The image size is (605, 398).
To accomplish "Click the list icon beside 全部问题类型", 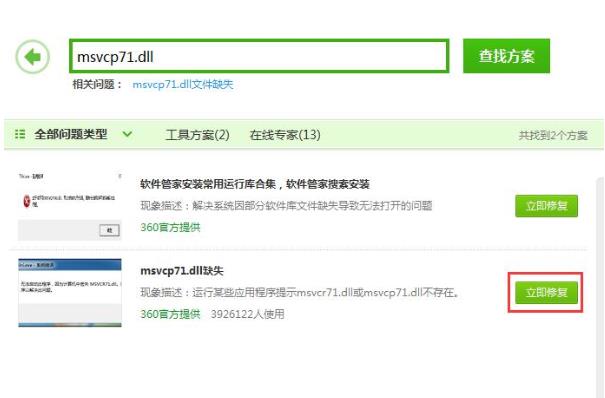I will click(x=20, y=134).
